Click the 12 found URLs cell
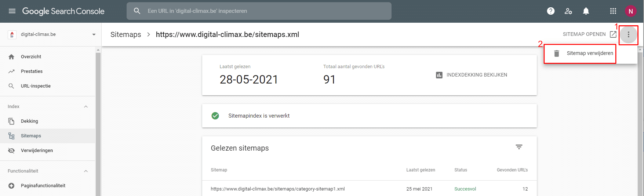This screenshot has height=196, width=644. [x=525, y=189]
